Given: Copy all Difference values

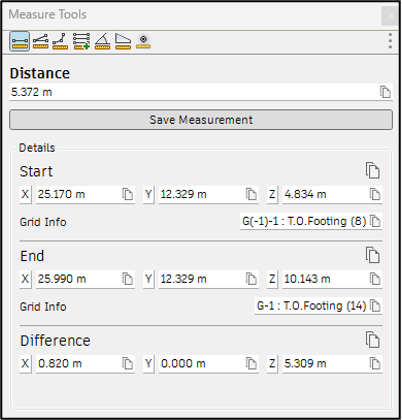Looking at the screenshot, I should click(372, 340).
